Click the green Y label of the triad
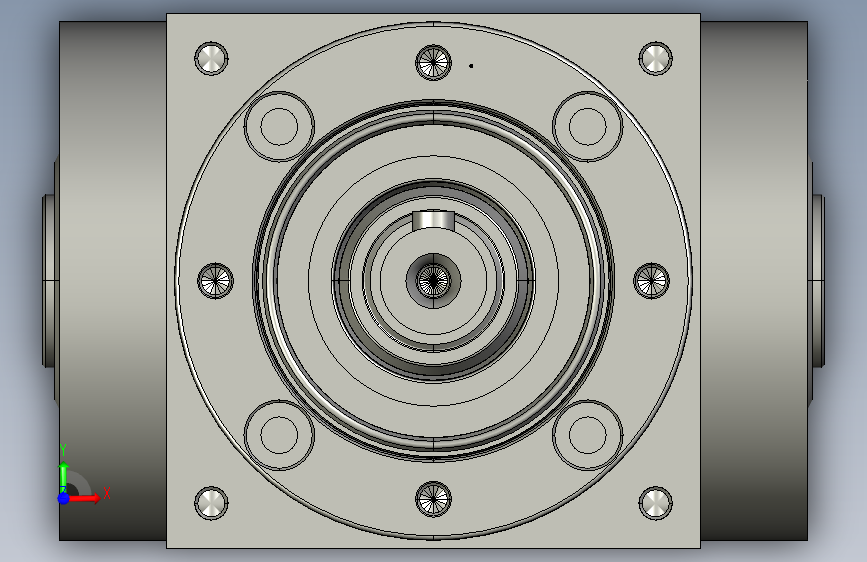The height and width of the screenshot is (562, 867). coord(63,450)
